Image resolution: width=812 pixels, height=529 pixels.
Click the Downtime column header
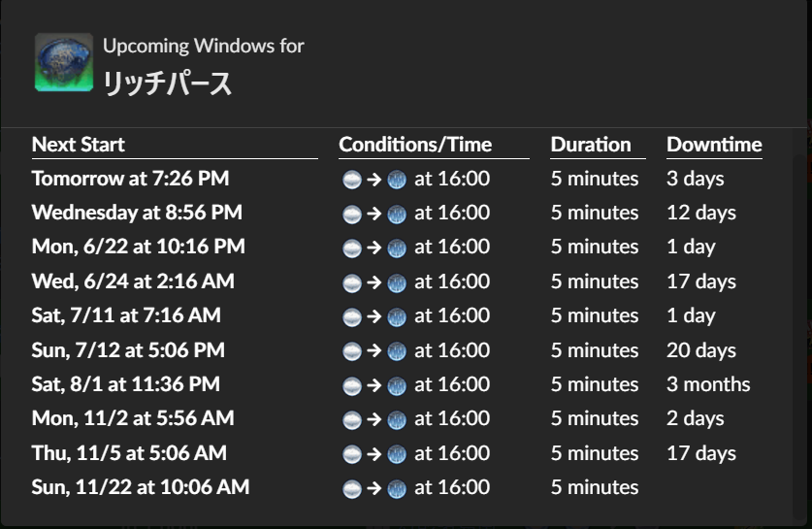click(x=714, y=145)
